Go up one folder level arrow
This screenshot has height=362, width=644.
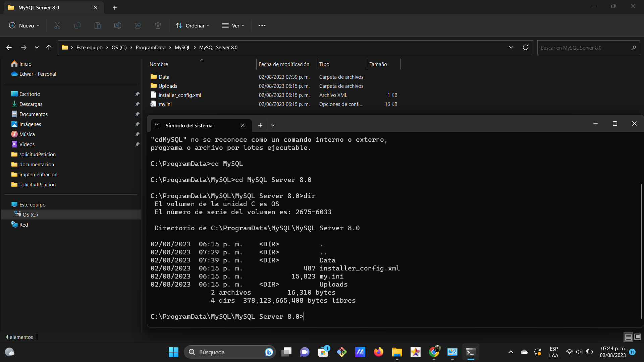[49, 48]
